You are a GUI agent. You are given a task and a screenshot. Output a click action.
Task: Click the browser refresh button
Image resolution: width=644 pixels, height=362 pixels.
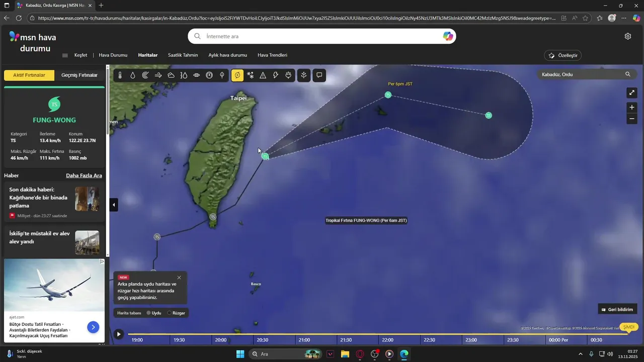(19, 18)
